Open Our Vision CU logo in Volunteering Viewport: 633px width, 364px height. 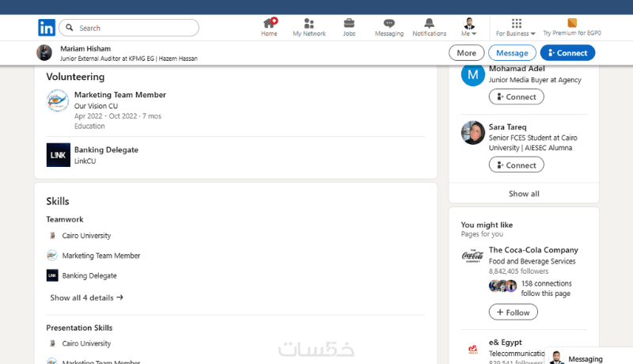tap(58, 100)
